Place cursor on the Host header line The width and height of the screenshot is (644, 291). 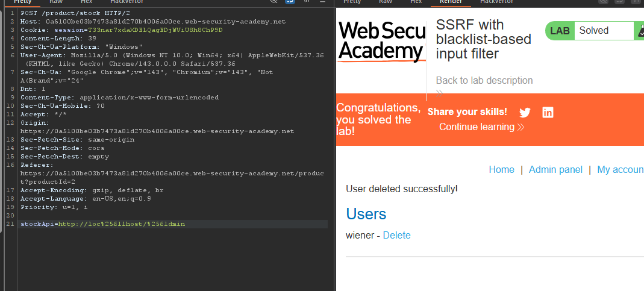coord(153,21)
